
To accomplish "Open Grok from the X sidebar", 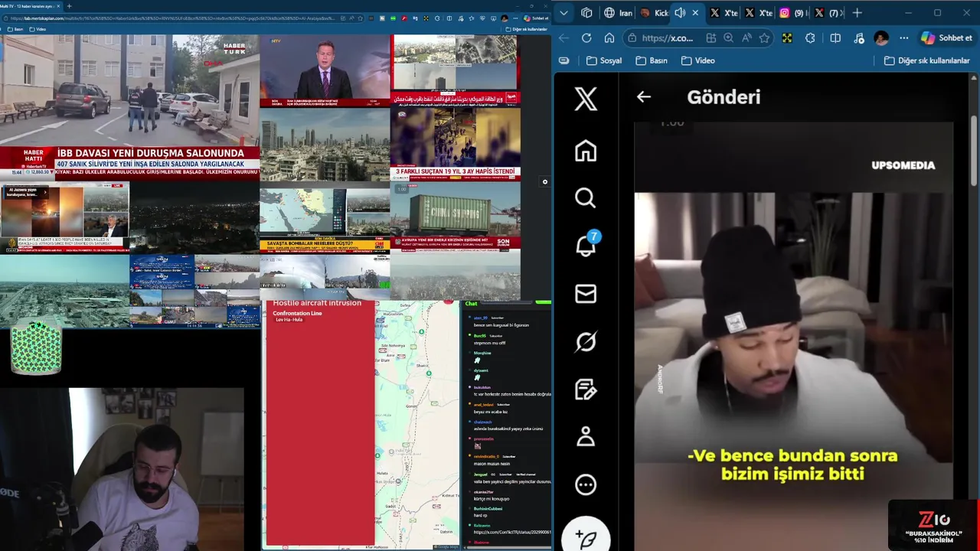I will 586,341.
